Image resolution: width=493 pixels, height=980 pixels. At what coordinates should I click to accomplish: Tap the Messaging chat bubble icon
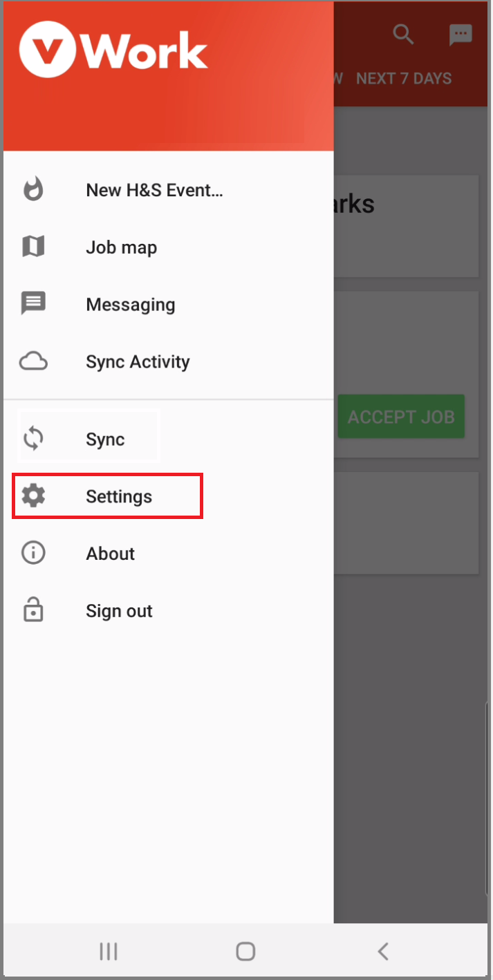32,303
